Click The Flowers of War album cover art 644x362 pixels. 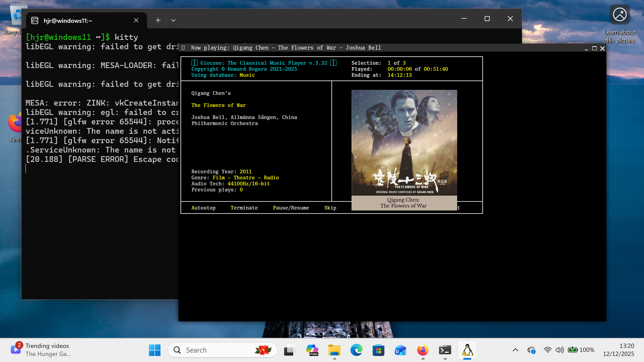coord(404,142)
